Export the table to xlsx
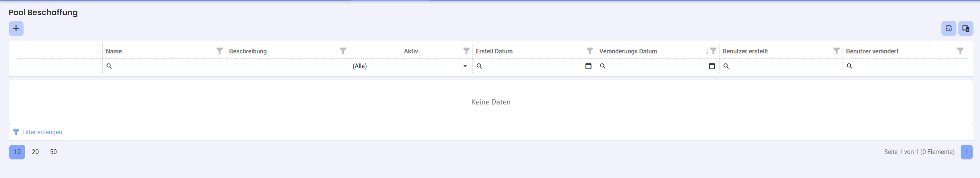The image size is (980, 178). [948, 28]
